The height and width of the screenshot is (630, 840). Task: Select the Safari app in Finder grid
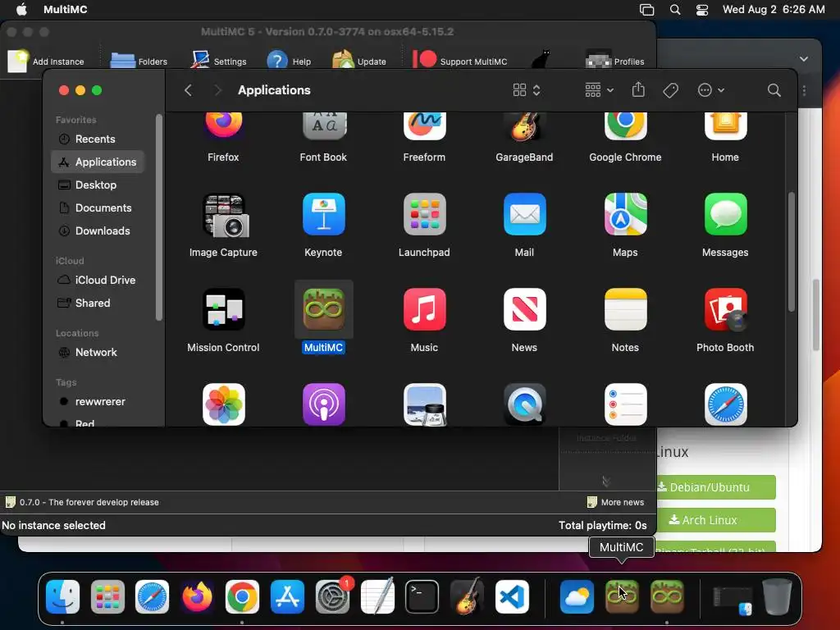click(x=725, y=404)
